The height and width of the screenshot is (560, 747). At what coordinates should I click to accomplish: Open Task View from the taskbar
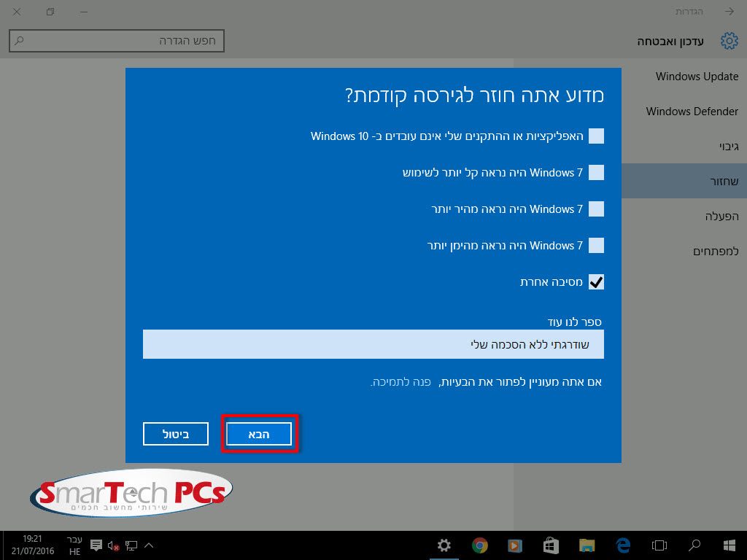[659, 545]
